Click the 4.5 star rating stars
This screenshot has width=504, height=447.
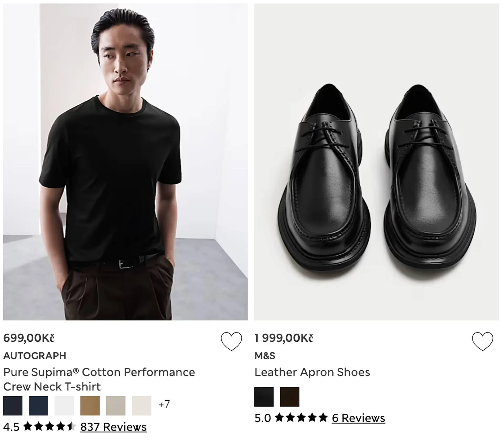coord(49,427)
